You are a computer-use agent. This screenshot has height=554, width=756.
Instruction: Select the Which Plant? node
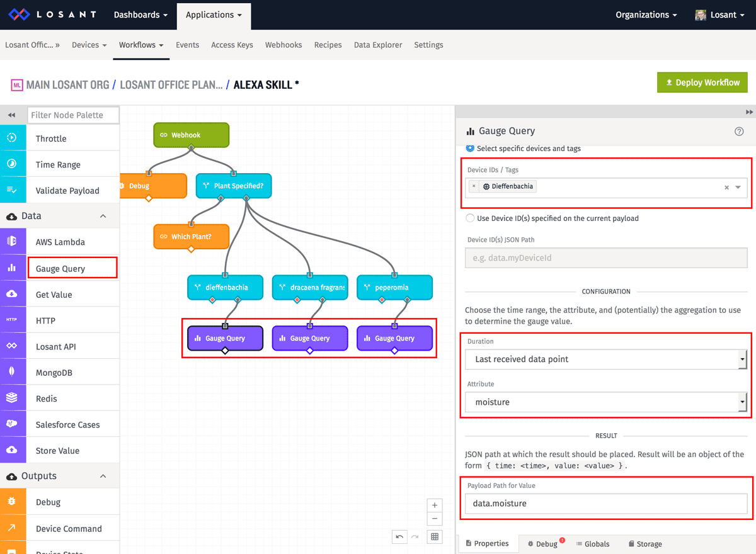point(191,236)
